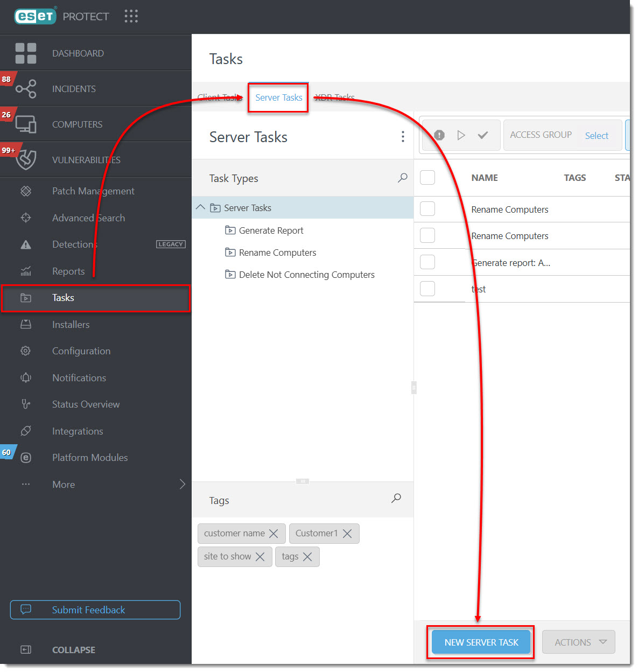Image resolution: width=638 pixels, height=672 pixels.
Task: Check the Generate report row checkbox
Action: (427, 262)
